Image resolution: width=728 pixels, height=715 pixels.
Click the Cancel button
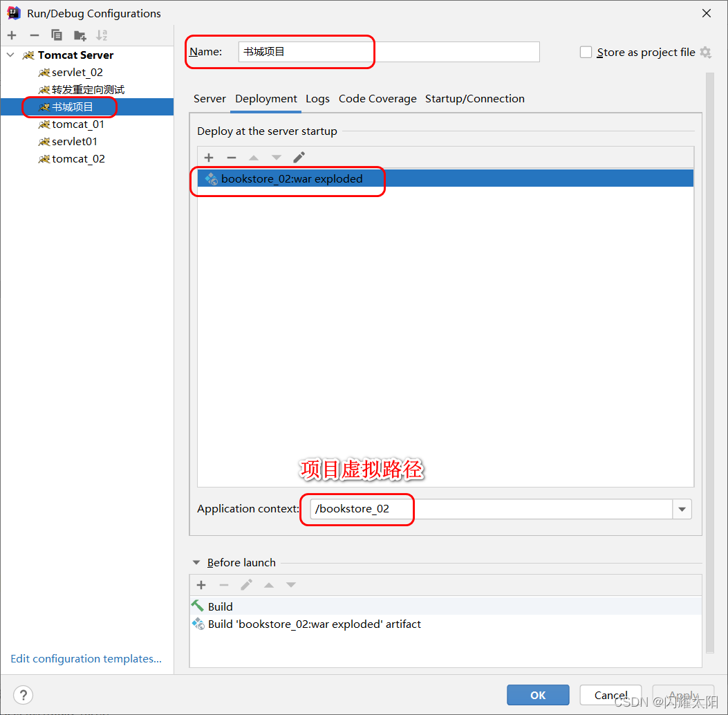coord(610,695)
